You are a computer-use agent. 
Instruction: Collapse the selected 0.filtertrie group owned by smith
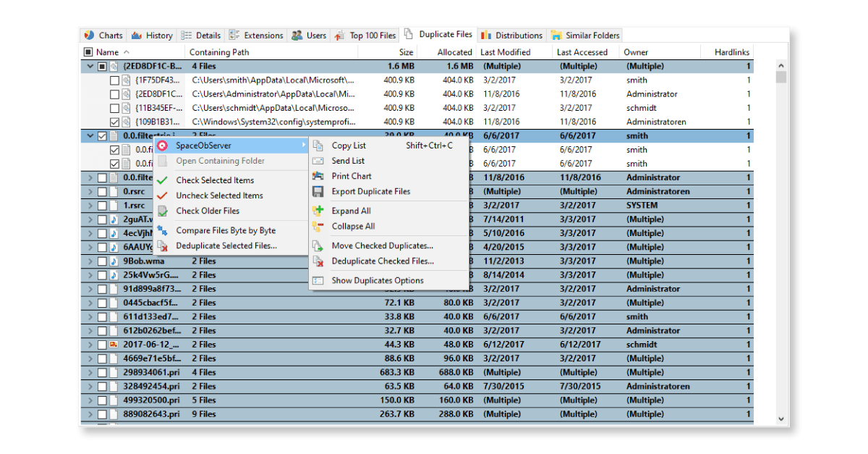90,136
